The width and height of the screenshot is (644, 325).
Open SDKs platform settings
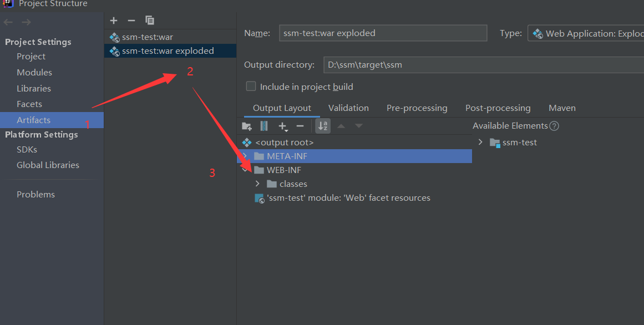[27, 150]
